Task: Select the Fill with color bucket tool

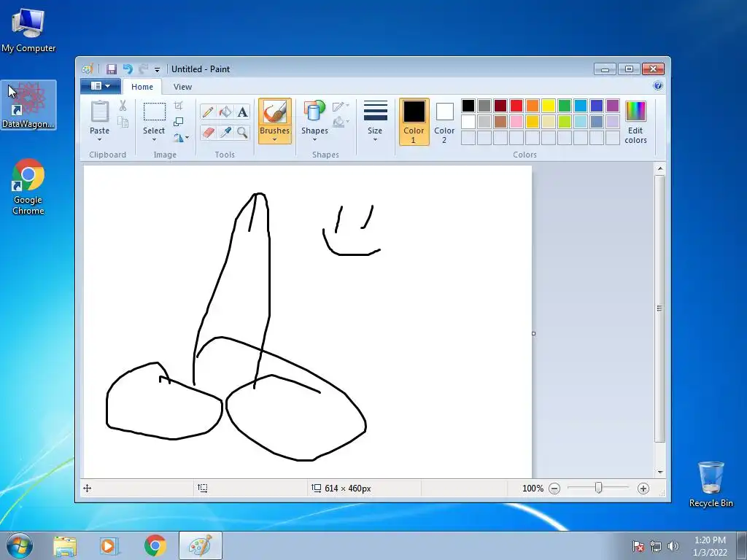Action: click(225, 112)
